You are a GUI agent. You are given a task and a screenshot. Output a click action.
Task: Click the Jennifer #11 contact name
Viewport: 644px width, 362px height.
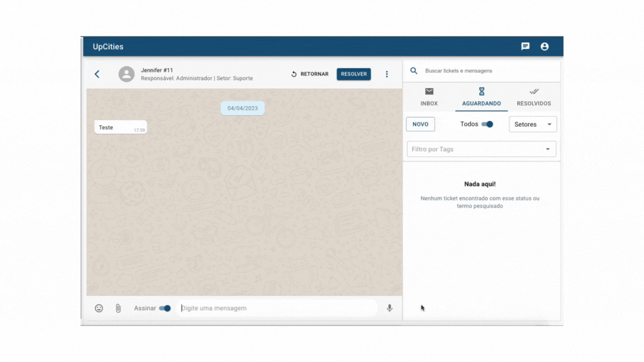(x=157, y=70)
